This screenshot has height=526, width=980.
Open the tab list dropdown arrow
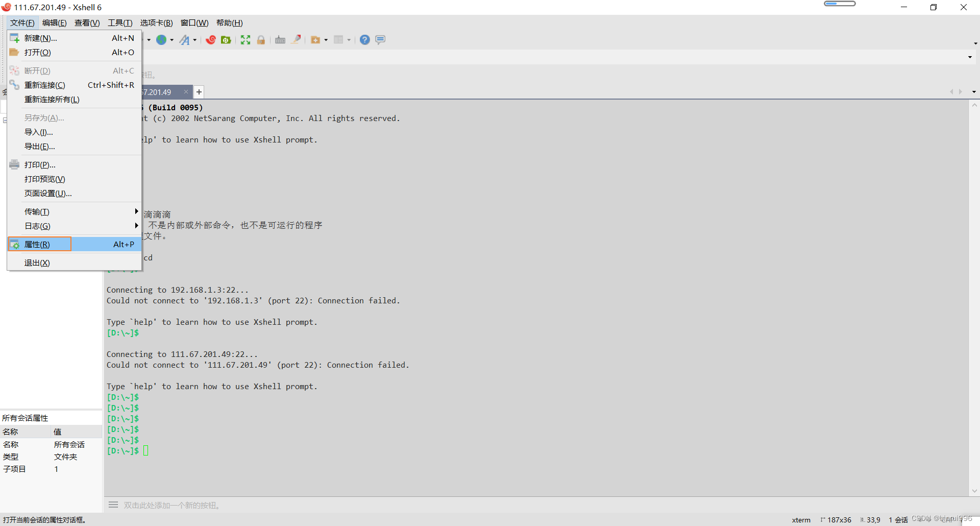point(974,92)
